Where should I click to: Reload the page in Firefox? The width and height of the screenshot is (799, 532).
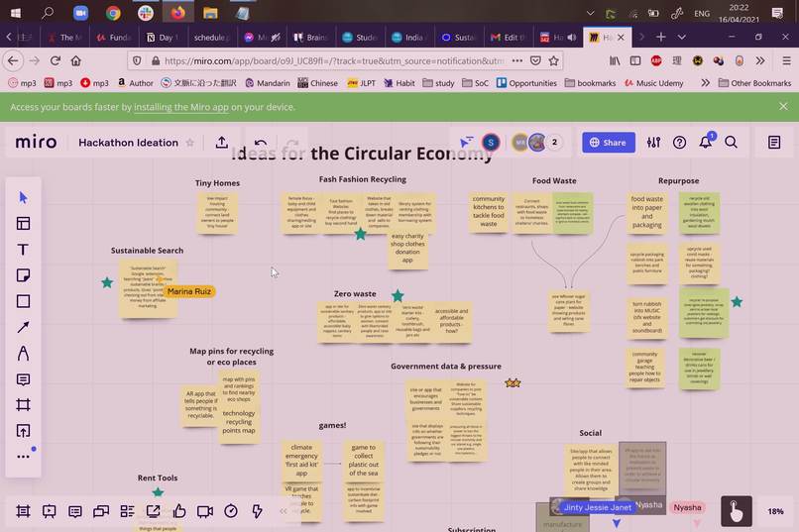coord(56,60)
